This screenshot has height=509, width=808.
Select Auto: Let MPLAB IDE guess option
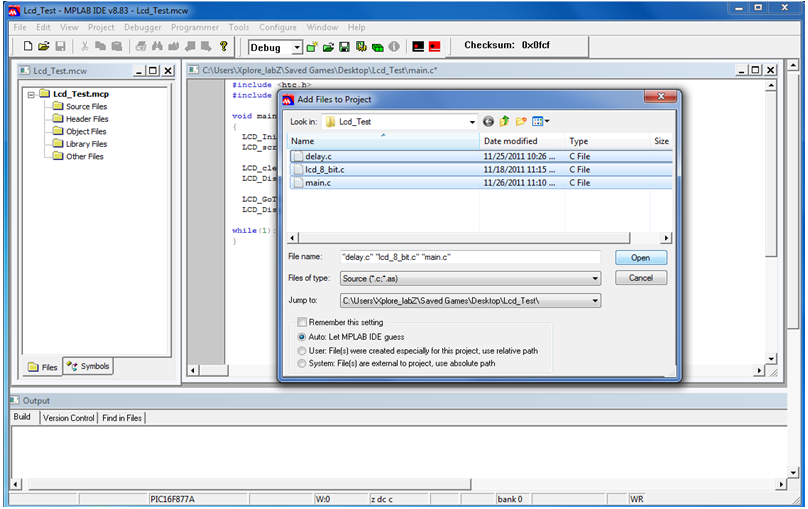coord(301,337)
